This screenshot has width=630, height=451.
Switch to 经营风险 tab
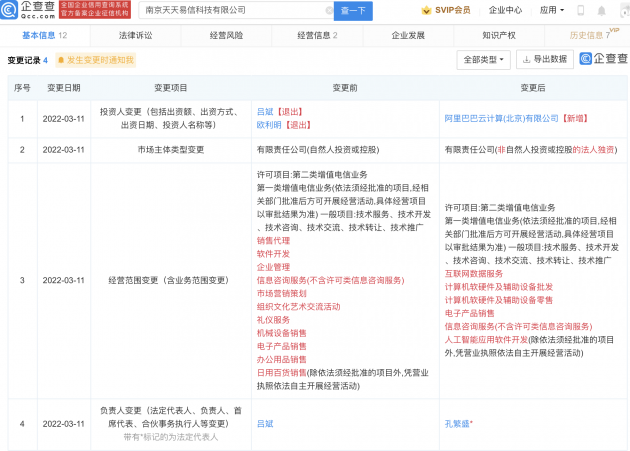(226, 35)
